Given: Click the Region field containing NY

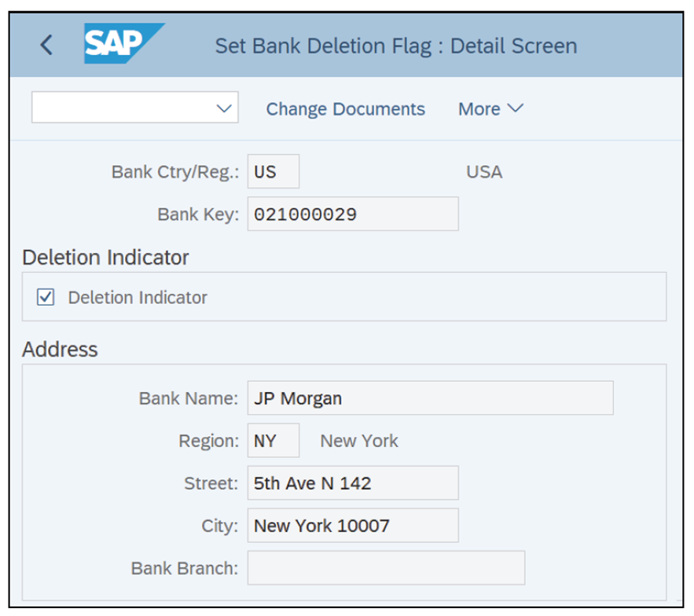Looking at the screenshot, I should pos(273,440).
